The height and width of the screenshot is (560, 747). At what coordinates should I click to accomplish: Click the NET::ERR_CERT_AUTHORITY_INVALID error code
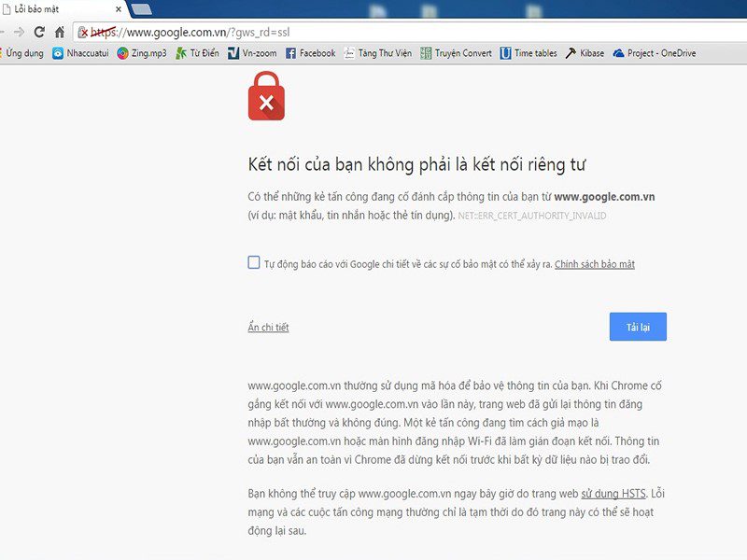[x=532, y=216]
